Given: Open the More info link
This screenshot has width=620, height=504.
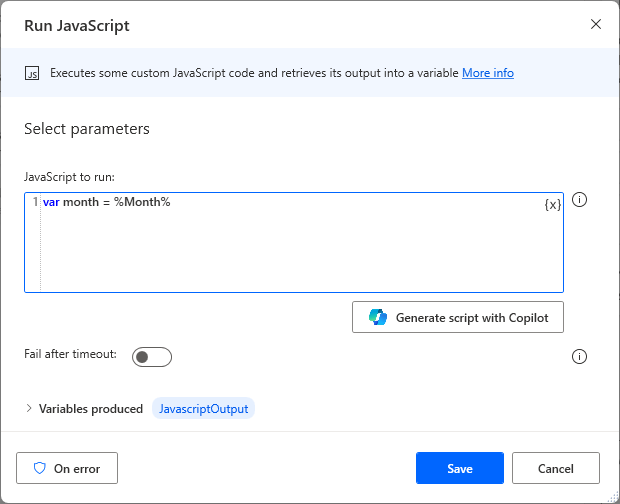Looking at the screenshot, I should tap(487, 73).
